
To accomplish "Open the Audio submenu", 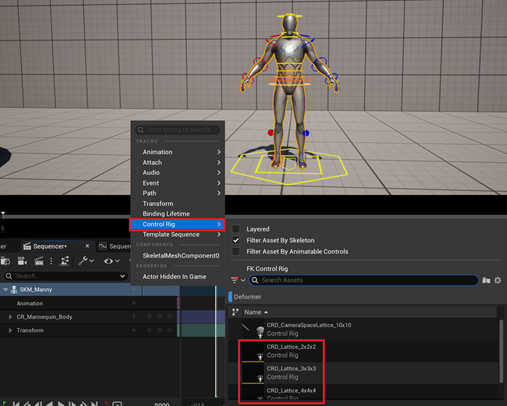I will pos(178,172).
